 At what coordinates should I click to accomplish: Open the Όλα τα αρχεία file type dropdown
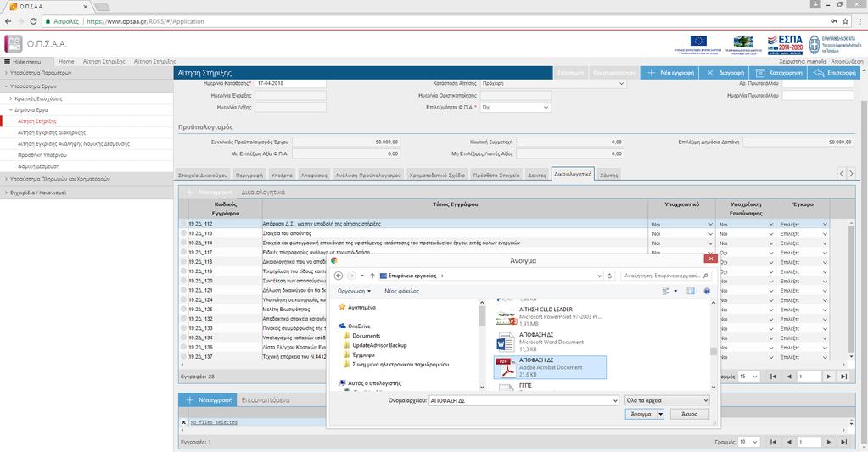[667, 400]
